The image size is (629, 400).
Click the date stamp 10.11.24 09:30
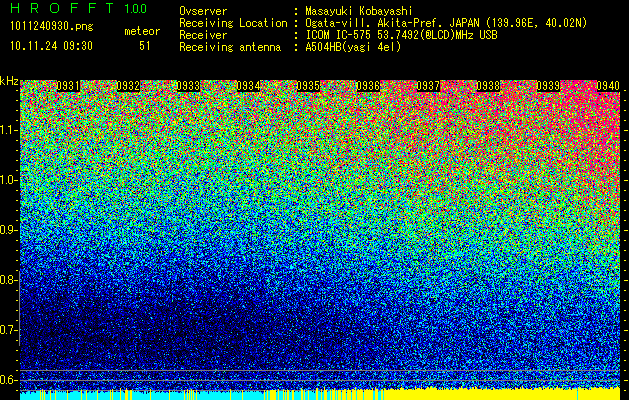click(x=51, y=46)
